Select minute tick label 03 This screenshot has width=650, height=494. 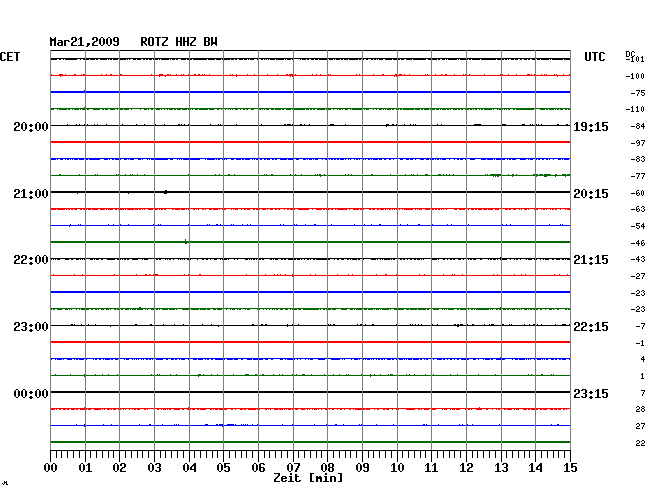tap(154, 467)
